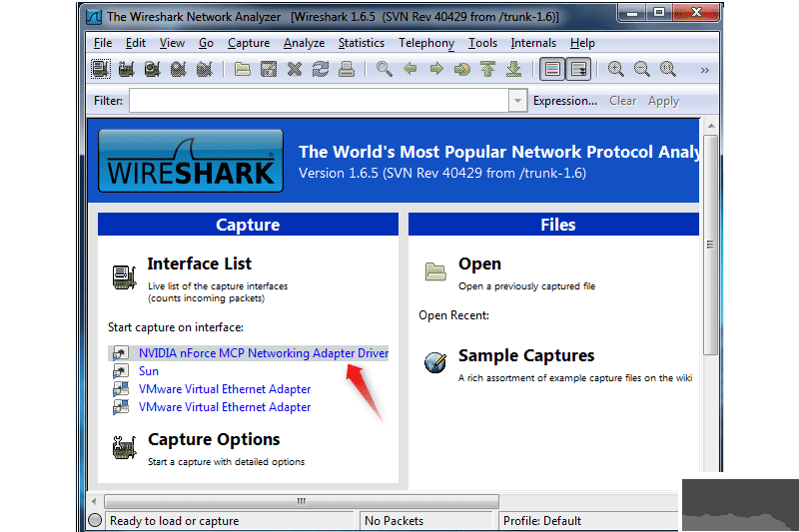Start capture on first VMware Virtual Ethernet Adapter
Screen dimensions: 799x532
point(224,389)
